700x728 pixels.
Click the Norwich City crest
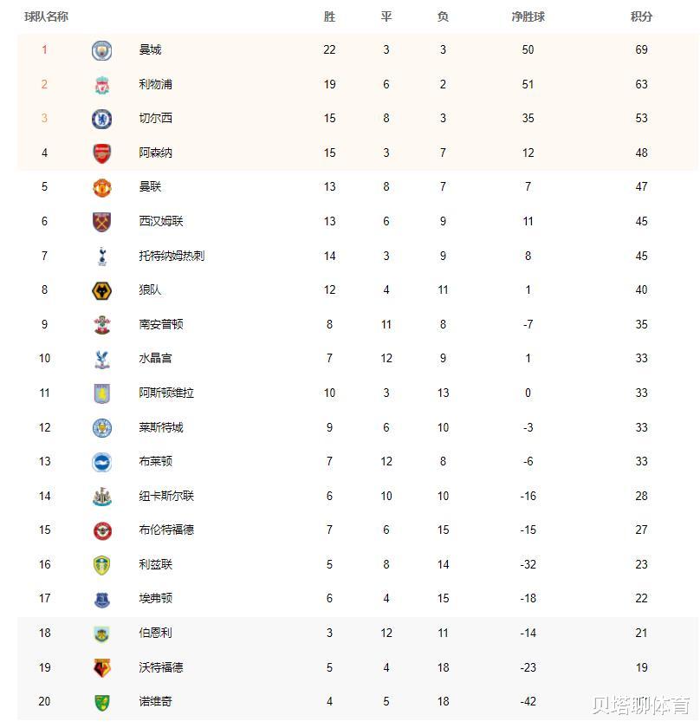pos(101,702)
